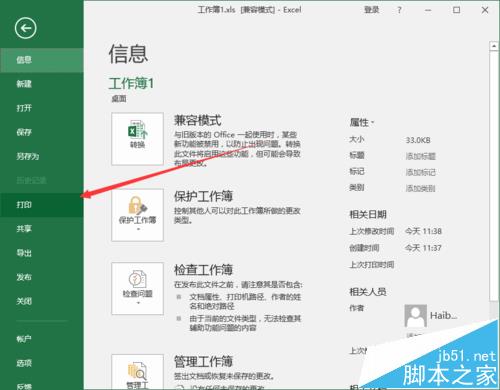Select 保存 in sidebar
The width and height of the screenshot is (500, 390).
pos(42,132)
